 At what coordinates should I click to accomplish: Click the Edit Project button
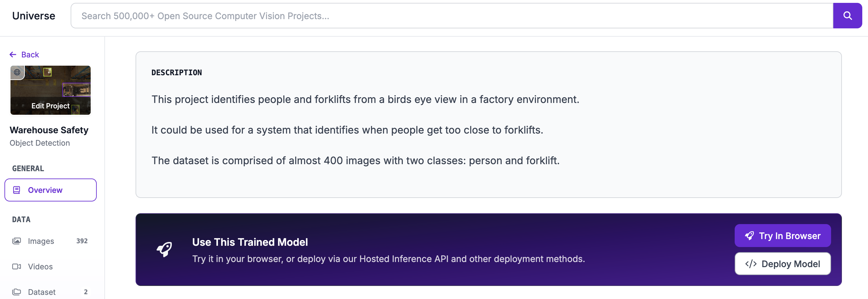point(50,106)
